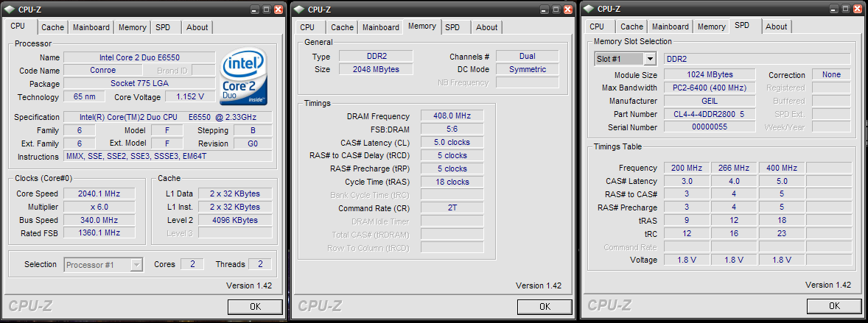
Task: Click CPU-Z title icon in right window
Action: click(589, 9)
